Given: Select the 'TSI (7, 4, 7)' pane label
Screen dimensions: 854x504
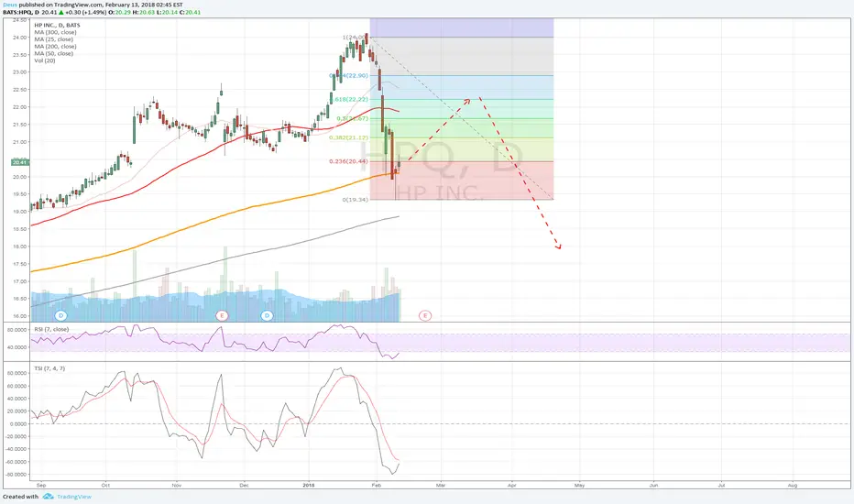Looking at the screenshot, I should (x=49, y=368).
